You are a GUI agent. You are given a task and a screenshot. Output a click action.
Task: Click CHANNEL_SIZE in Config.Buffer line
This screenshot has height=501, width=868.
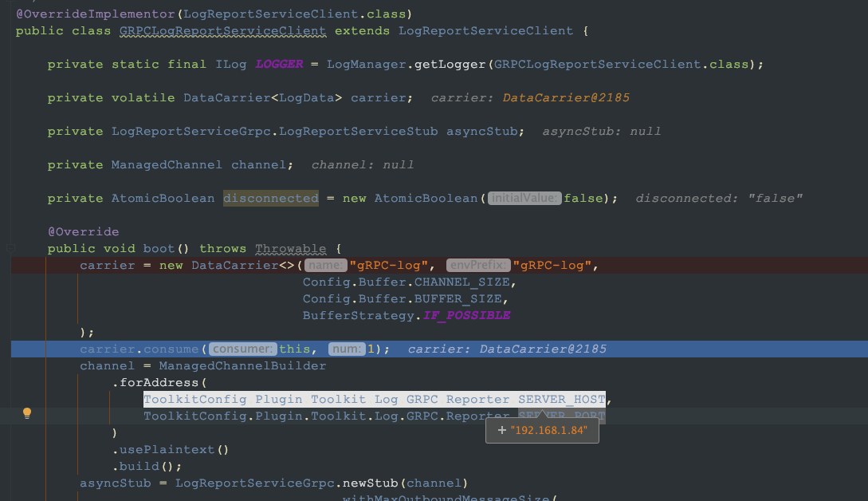pos(461,282)
